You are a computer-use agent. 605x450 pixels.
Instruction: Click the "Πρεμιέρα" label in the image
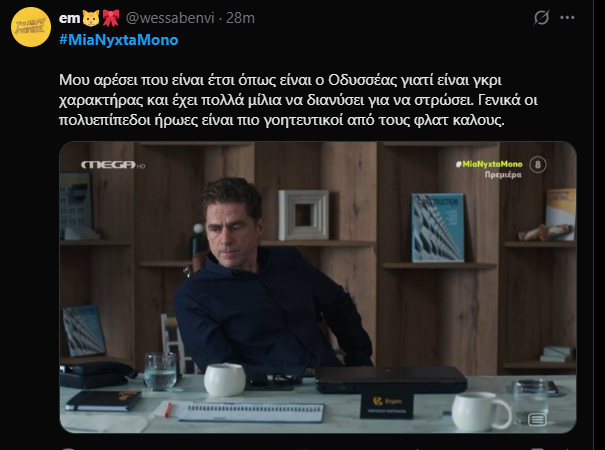503,175
